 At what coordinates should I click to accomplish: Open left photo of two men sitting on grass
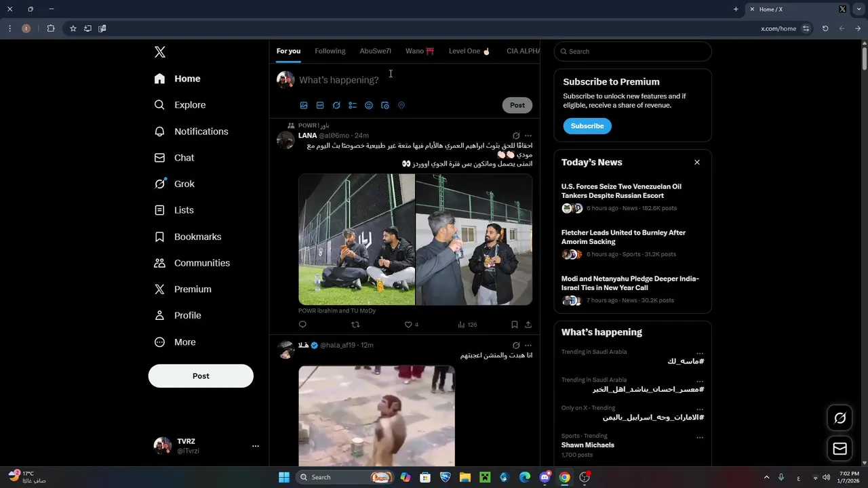click(357, 239)
